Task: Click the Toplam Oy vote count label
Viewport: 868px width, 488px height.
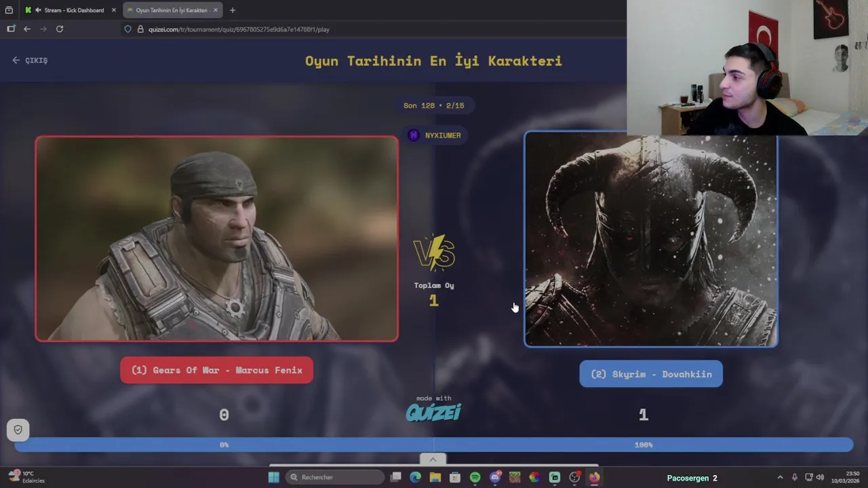Action: 434,285
